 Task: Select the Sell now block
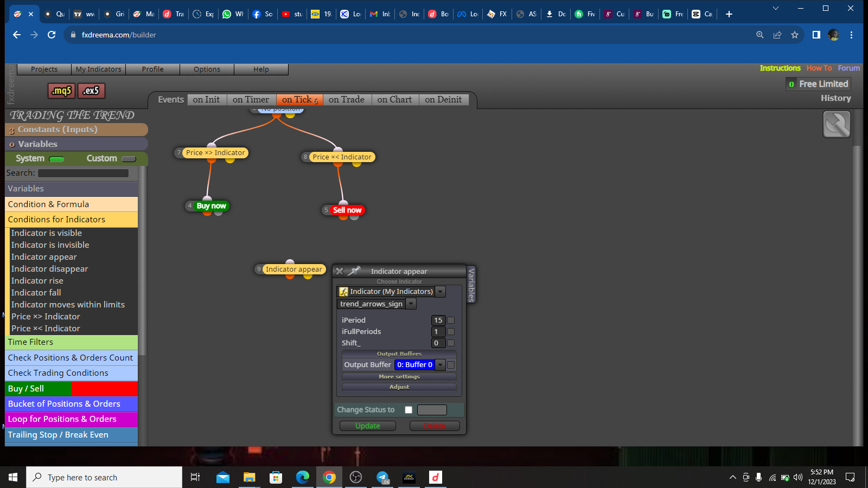click(x=347, y=210)
